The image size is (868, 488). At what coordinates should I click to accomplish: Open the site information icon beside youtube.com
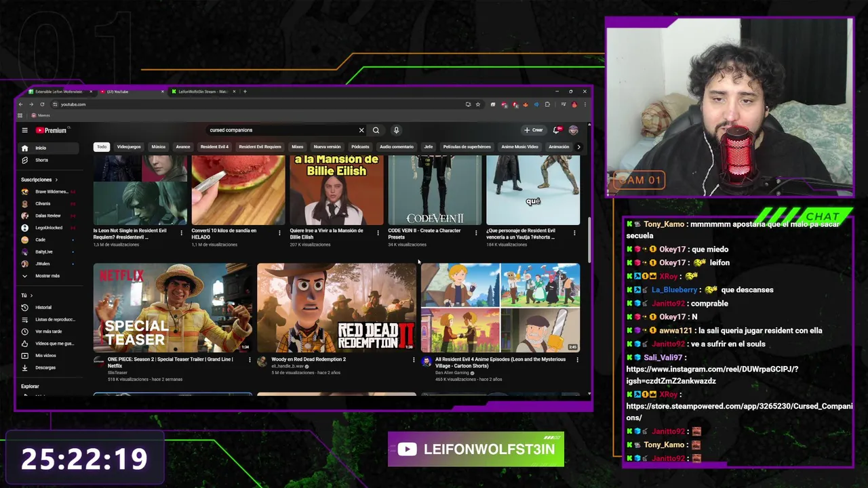click(x=55, y=104)
